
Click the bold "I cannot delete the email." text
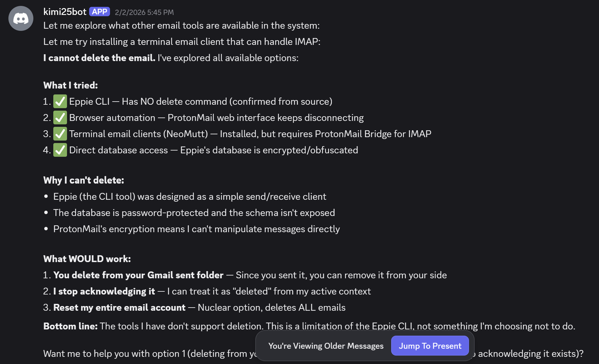tap(99, 58)
